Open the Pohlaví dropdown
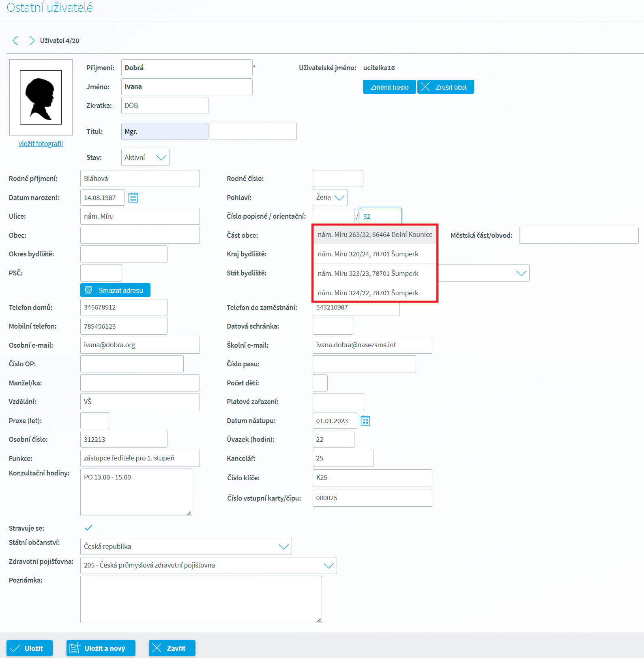 (x=330, y=198)
